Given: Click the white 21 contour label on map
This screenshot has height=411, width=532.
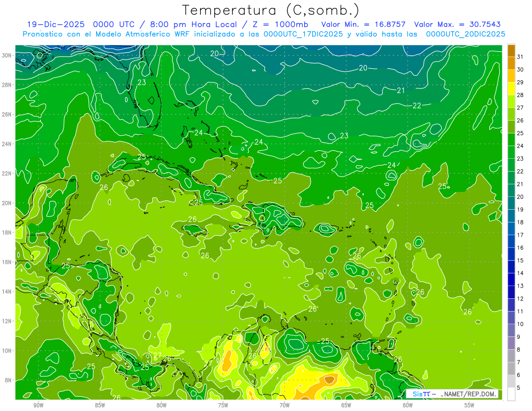Looking at the screenshot, I should 401,90.
